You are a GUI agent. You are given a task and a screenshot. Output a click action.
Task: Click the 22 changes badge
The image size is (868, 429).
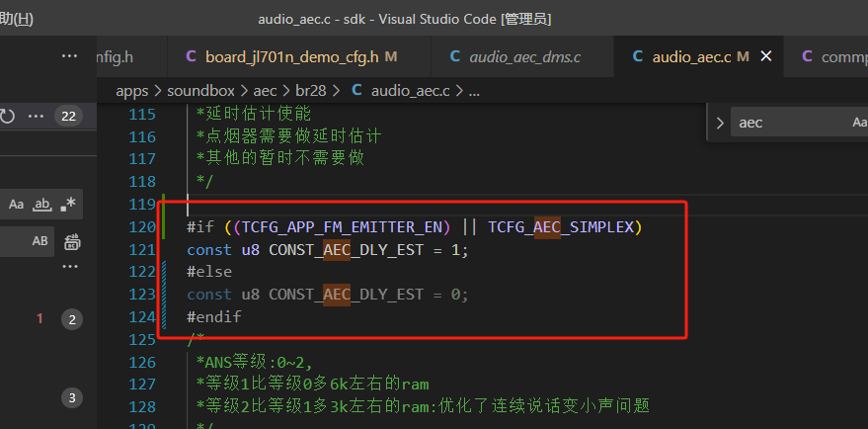(x=69, y=117)
